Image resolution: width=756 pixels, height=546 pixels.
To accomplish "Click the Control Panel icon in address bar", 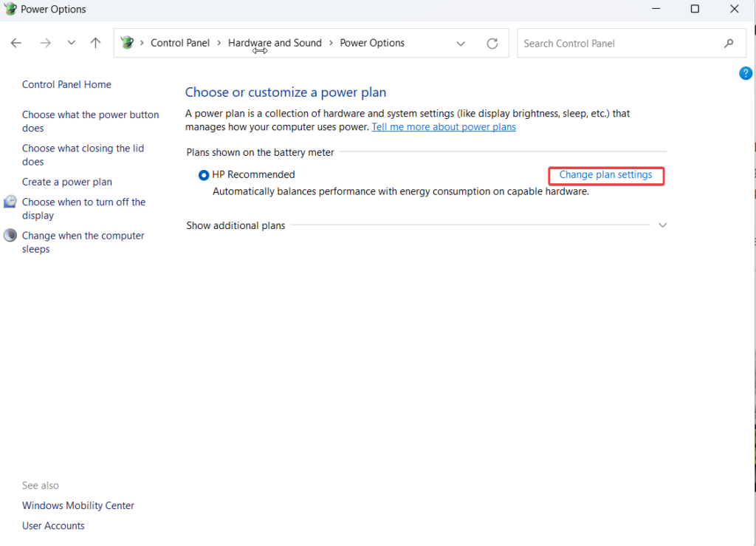I will pos(127,43).
